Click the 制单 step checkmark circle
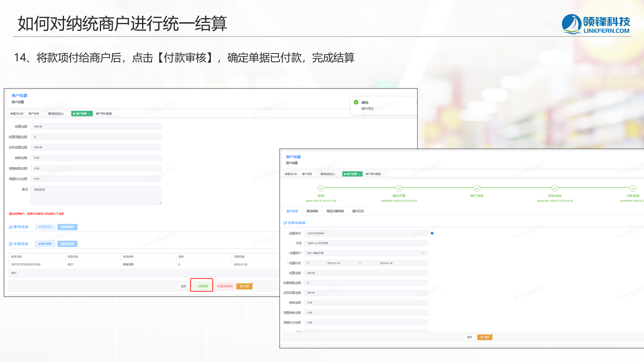The width and height of the screenshot is (644, 362). (x=321, y=188)
